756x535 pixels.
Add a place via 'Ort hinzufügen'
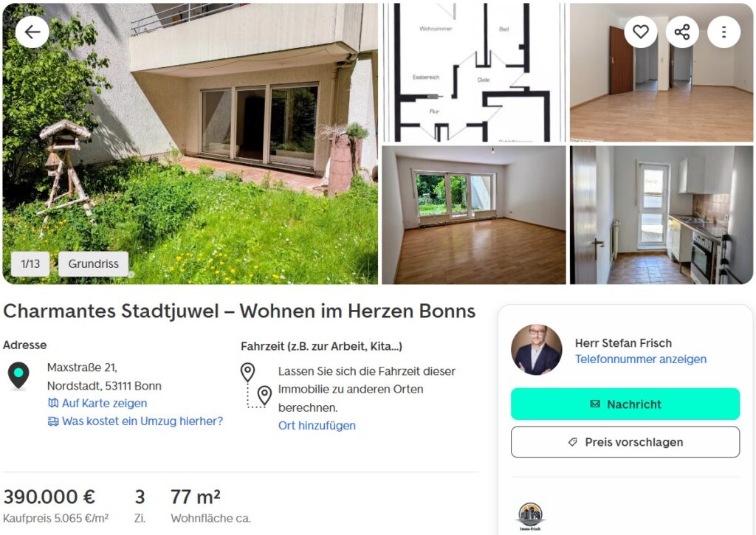317,426
